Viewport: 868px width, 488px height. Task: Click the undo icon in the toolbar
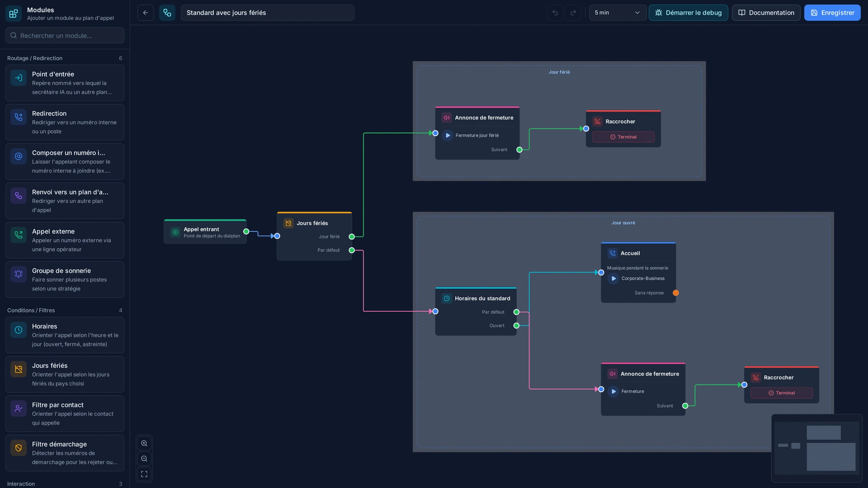pos(555,13)
